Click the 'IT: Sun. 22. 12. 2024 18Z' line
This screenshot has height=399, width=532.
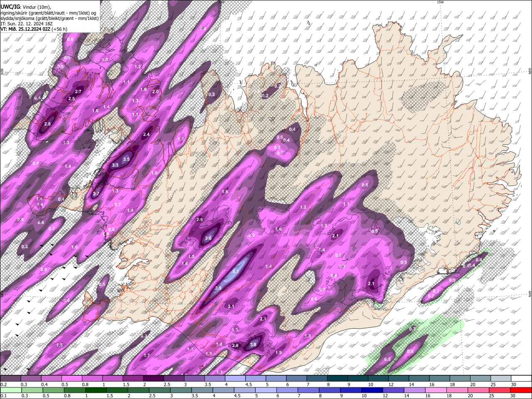pos(27,24)
